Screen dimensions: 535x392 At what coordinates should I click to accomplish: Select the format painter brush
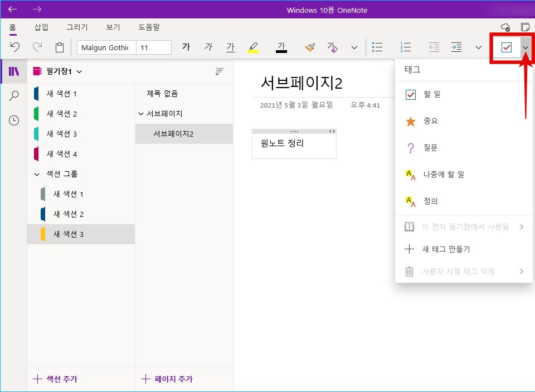(x=310, y=47)
